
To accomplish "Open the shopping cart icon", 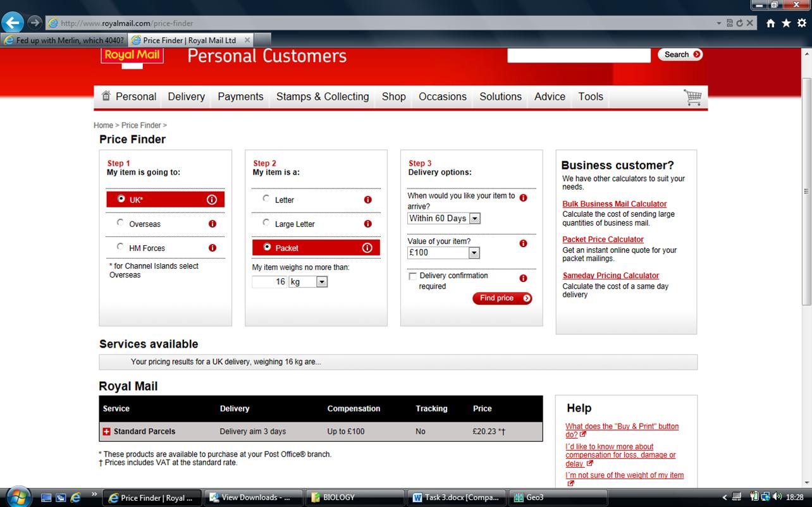I will point(693,97).
